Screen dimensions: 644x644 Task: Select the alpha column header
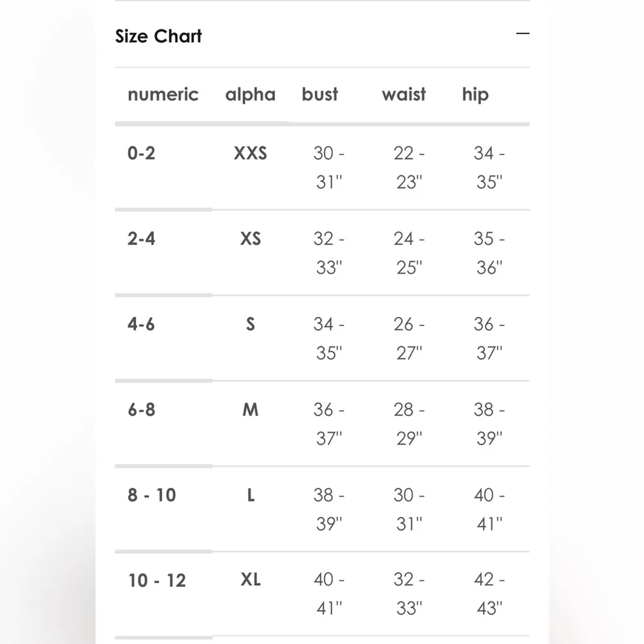pos(251,95)
